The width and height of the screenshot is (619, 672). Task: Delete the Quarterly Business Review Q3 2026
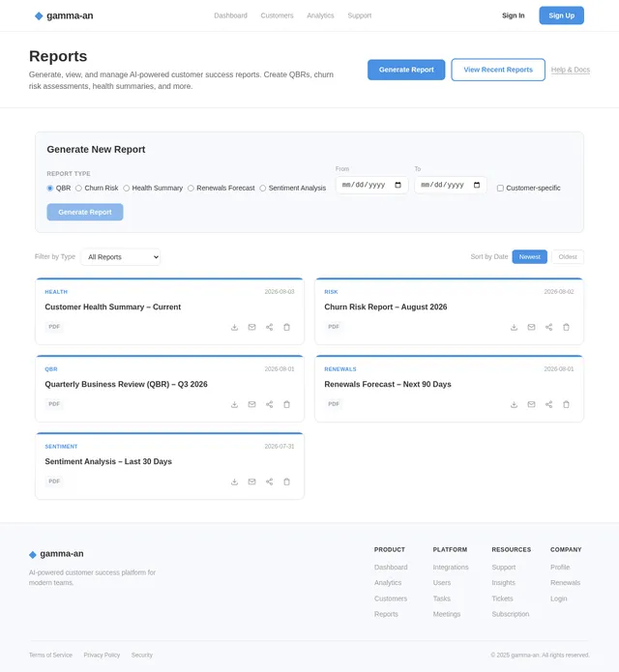point(287,404)
